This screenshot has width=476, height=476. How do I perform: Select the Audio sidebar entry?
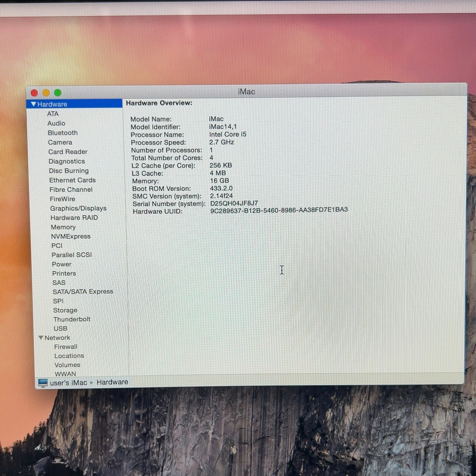coord(56,123)
